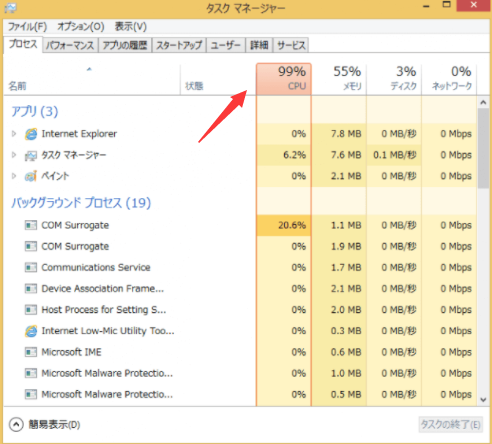Select the Microsoft IME row name
The image size is (492, 444).
coord(71,352)
